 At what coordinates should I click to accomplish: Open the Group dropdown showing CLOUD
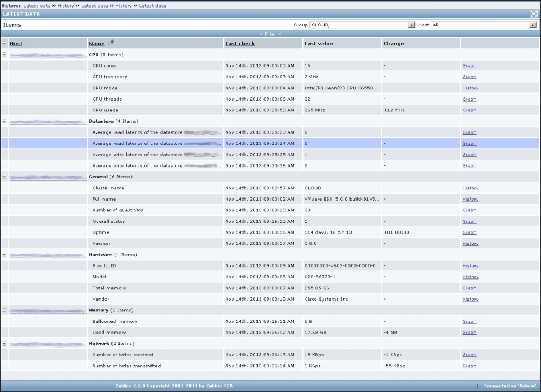click(412, 25)
